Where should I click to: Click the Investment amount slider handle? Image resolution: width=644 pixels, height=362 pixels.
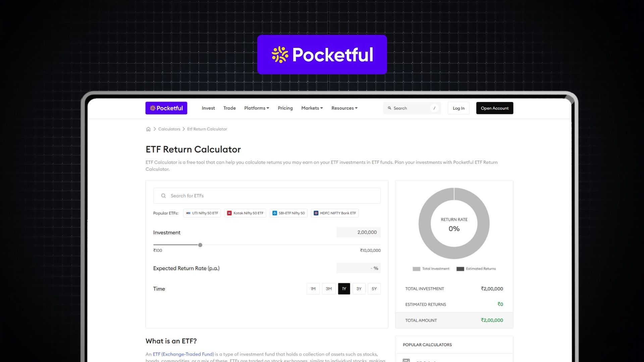tap(200, 245)
